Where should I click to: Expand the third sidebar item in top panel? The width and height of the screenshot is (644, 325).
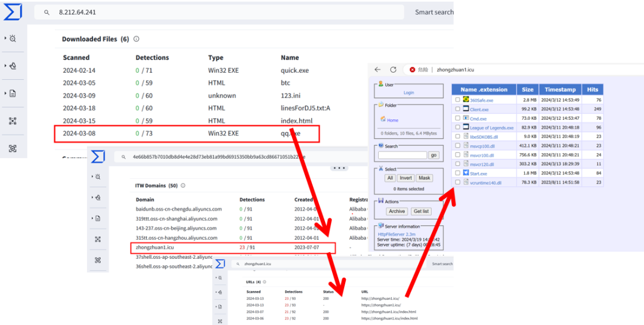click(11, 93)
